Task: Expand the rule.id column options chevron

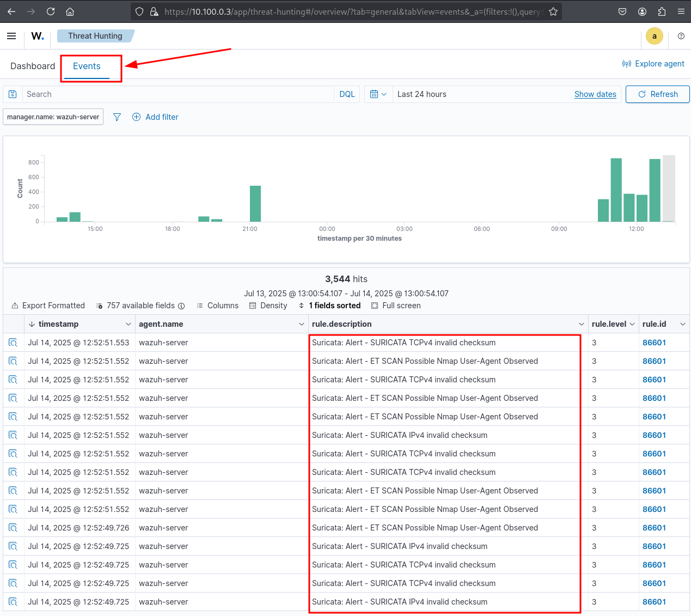Action: (x=683, y=324)
